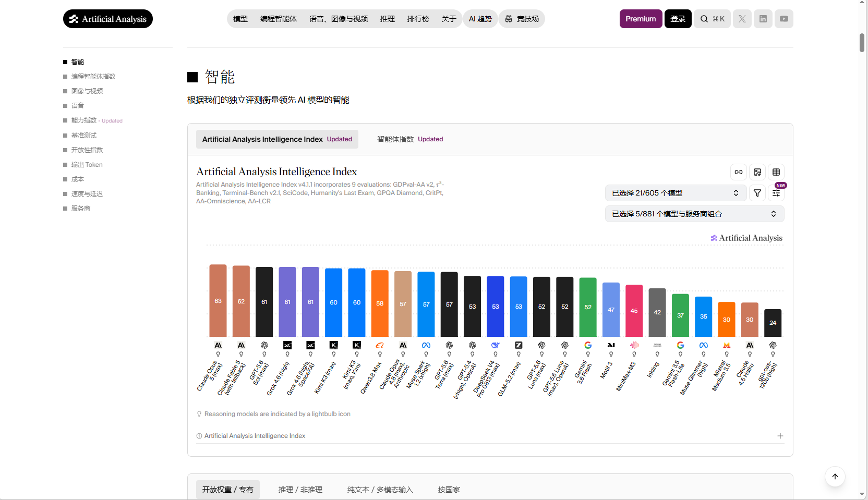
Task: Click the 登录 login button
Action: click(x=678, y=19)
